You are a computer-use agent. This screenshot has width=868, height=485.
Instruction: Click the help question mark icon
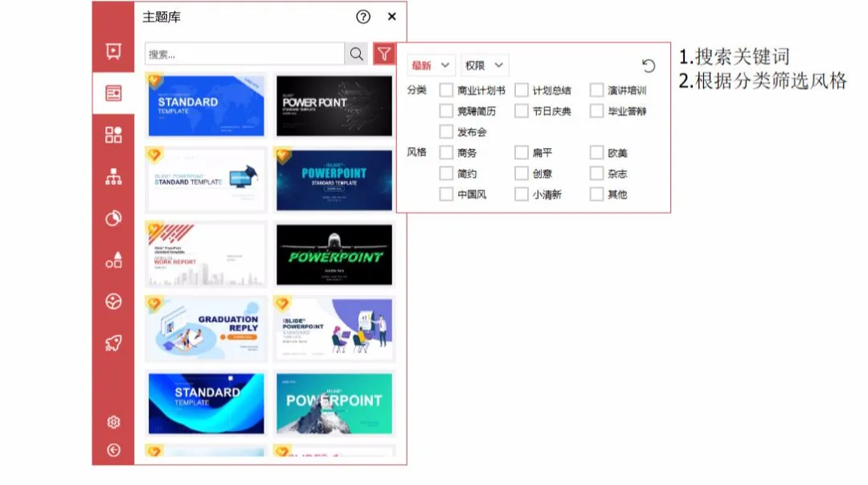point(363,17)
